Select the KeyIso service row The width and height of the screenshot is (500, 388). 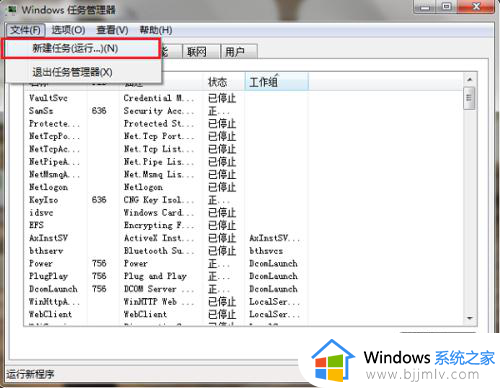tap(165, 200)
